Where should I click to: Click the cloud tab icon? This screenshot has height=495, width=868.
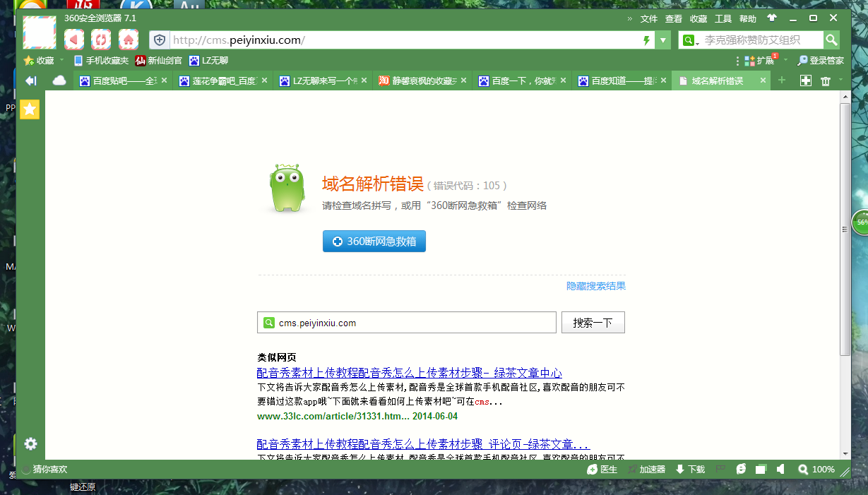point(59,81)
